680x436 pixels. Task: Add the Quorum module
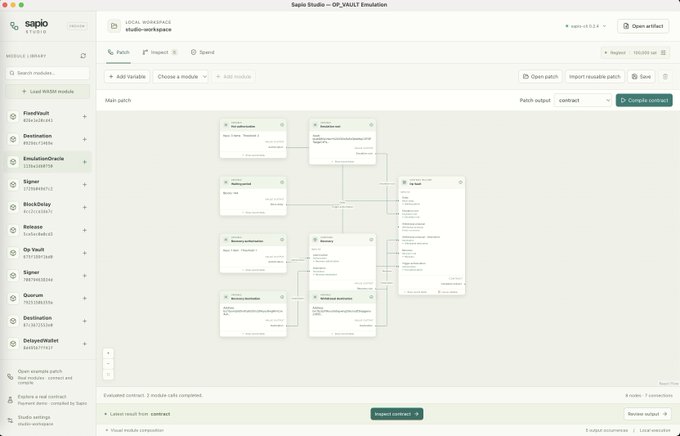[x=85, y=298]
